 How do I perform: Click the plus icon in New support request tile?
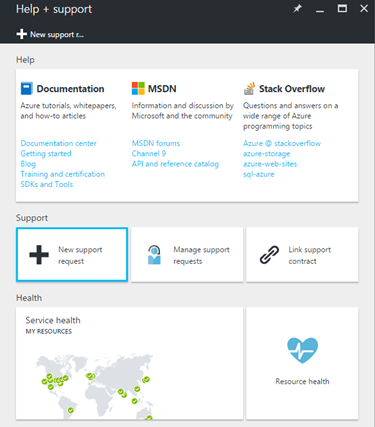point(39,255)
